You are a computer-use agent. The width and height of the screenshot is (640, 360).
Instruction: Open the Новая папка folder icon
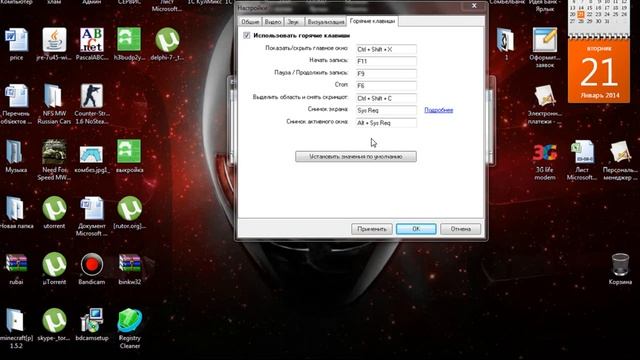pyautogui.click(x=16, y=208)
